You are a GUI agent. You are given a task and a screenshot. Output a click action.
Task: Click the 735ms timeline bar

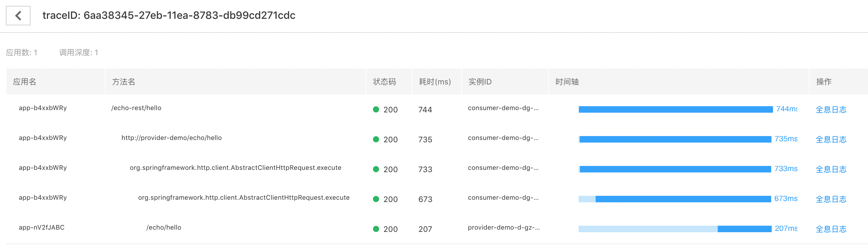pos(675,139)
